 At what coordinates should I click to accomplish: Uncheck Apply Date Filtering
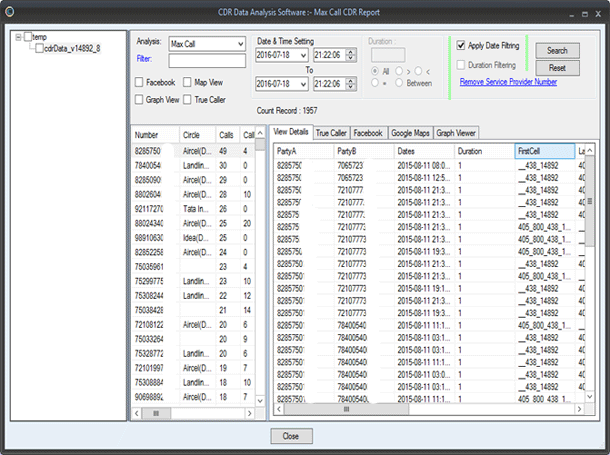click(x=460, y=46)
